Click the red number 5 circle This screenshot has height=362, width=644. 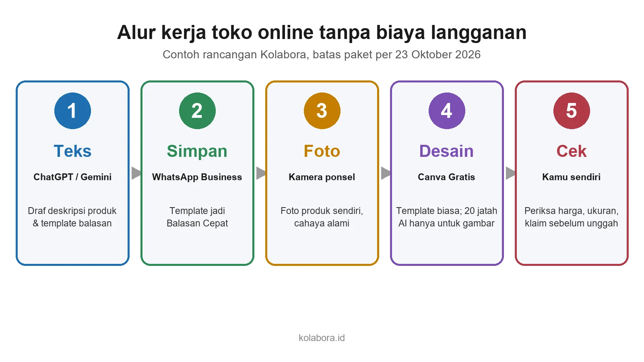click(x=572, y=111)
